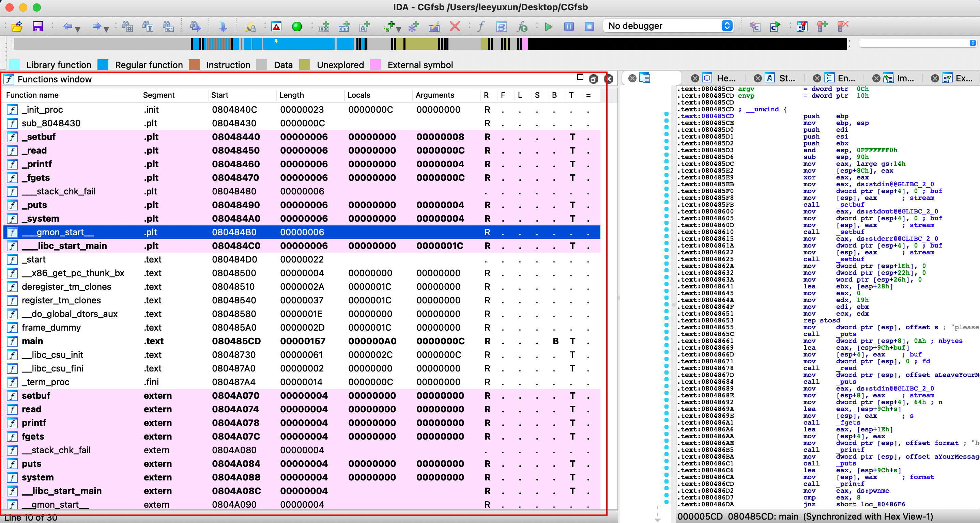The width and height of the screenshot is (980, 523).
Task: Close the Strings tab
Action: [757, 78]
